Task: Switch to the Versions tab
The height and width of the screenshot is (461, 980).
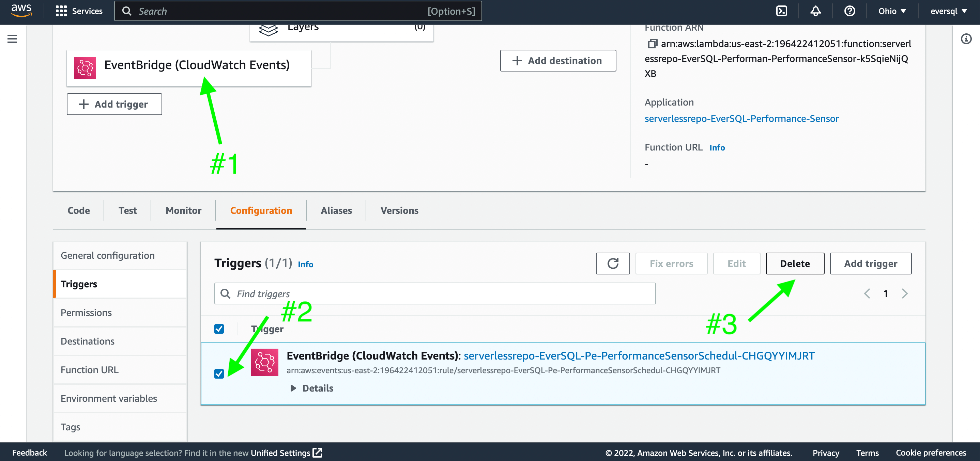Action: pos(399,210)
